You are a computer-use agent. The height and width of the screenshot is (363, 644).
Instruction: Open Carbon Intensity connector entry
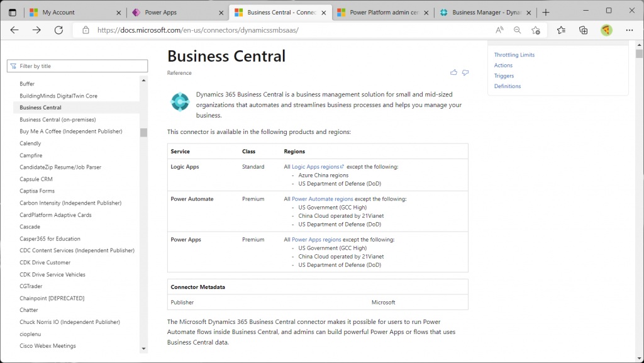(70, 203)
